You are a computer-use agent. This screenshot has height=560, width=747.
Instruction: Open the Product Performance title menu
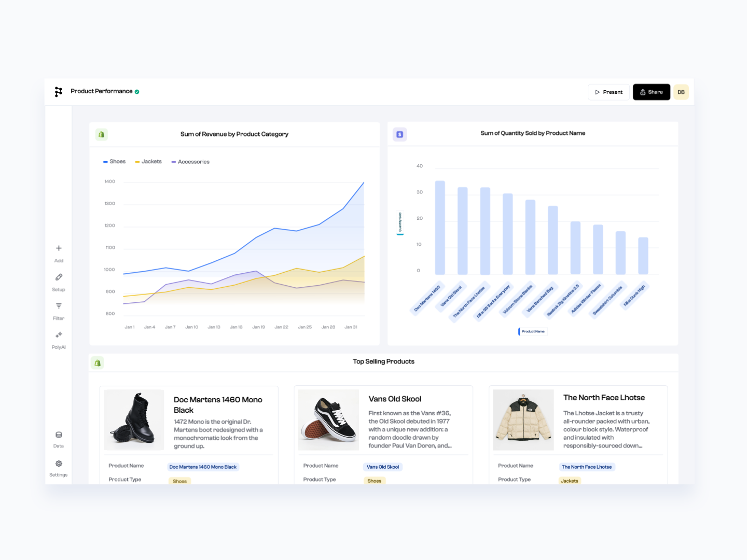tap(102, 91)
